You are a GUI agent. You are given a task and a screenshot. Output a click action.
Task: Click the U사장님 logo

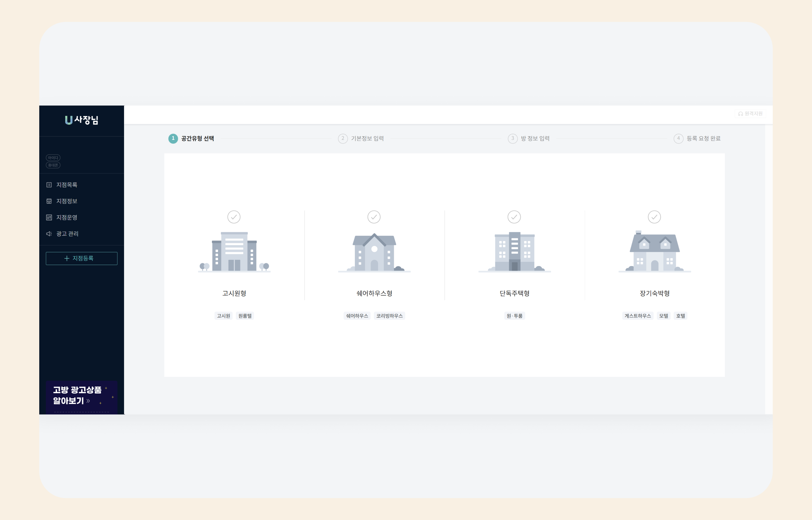(81, 120)
